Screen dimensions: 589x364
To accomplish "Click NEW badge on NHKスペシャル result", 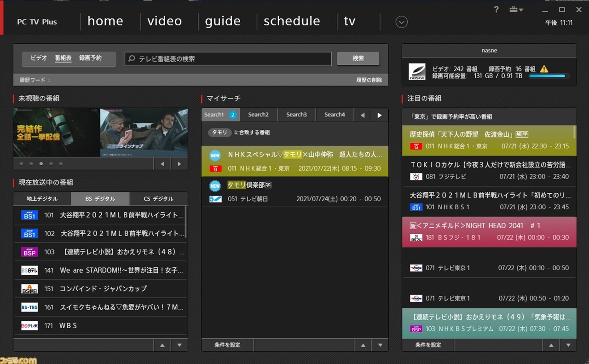I will (215, 155).
